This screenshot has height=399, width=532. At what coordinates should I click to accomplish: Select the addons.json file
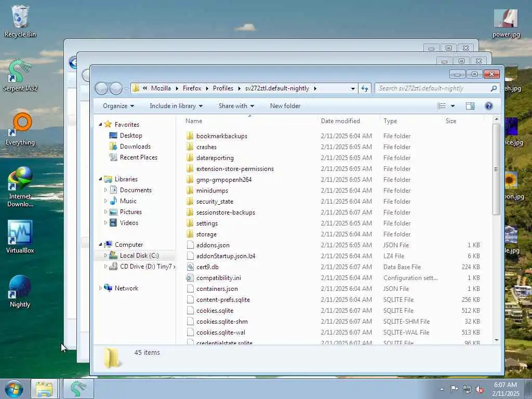(212, 245)
